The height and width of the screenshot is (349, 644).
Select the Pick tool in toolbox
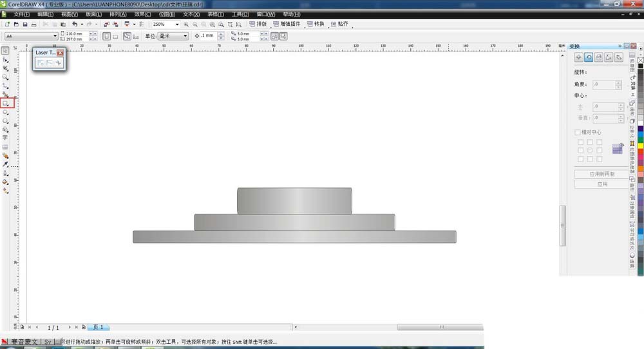click(x=6, y=50)
